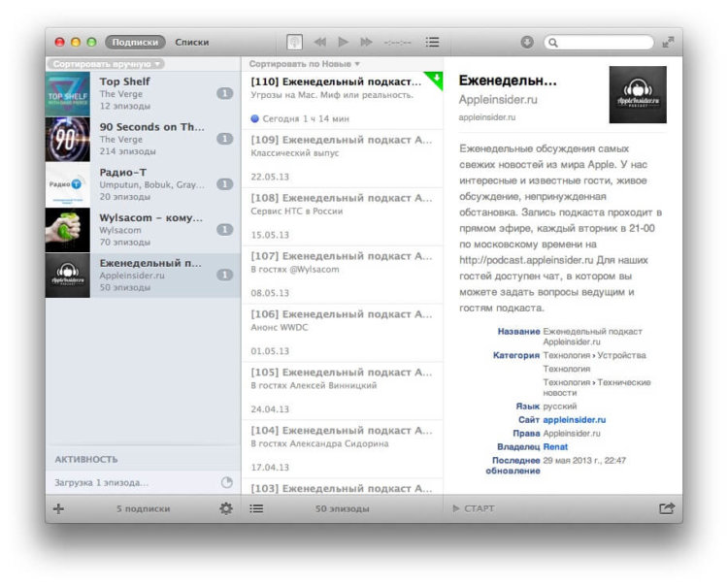Select the Радио-Т podcast
This screenshot has height=586, width=728.
143,184
